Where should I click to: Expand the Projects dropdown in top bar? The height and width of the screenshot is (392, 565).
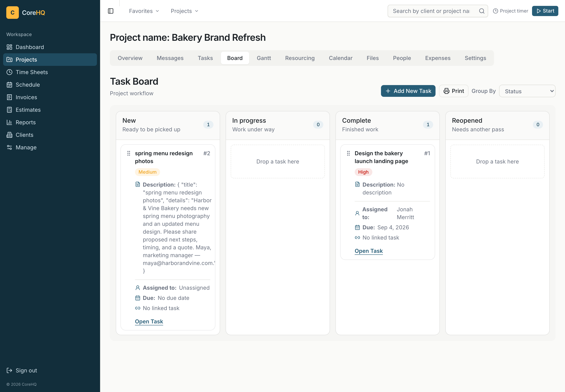184,11
